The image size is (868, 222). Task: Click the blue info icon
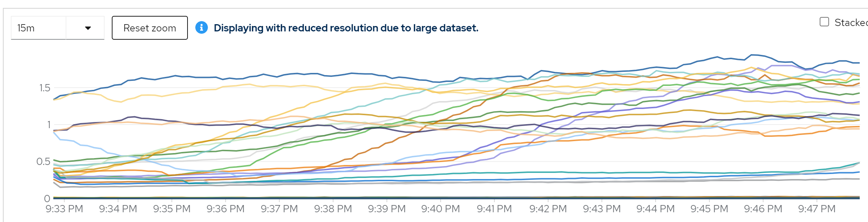pos(201,27)
